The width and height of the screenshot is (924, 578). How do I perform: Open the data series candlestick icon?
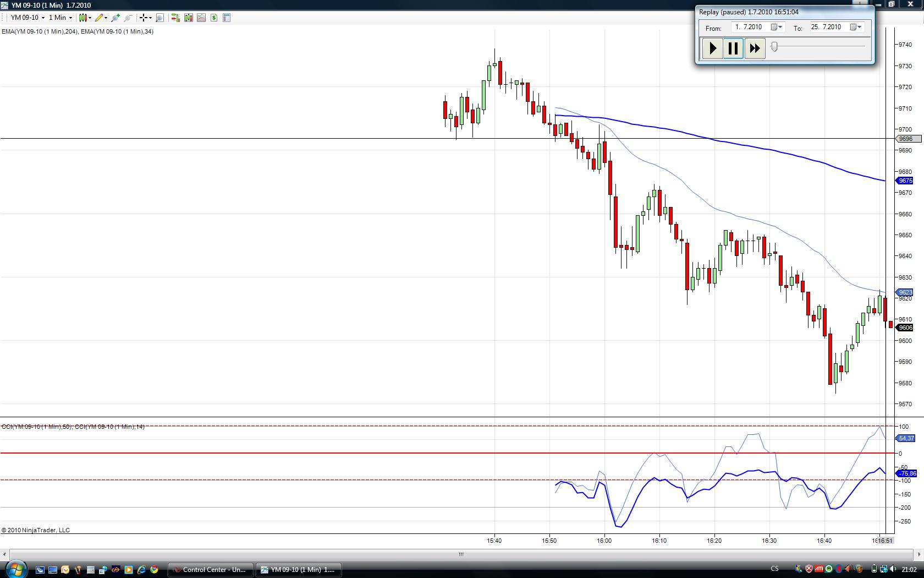coord(189,18)
